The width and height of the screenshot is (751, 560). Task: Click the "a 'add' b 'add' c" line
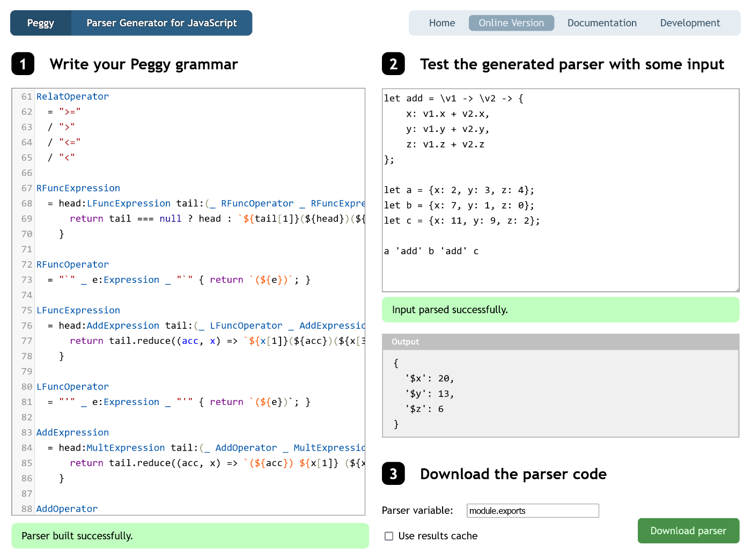click(x=431, y=251)
